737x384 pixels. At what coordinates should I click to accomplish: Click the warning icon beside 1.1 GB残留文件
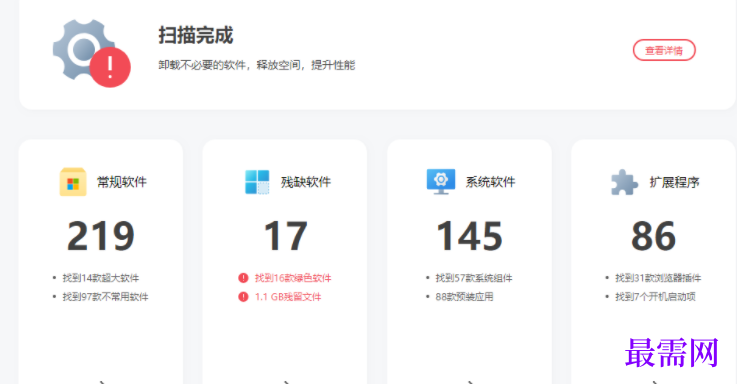tap(243, 297)
